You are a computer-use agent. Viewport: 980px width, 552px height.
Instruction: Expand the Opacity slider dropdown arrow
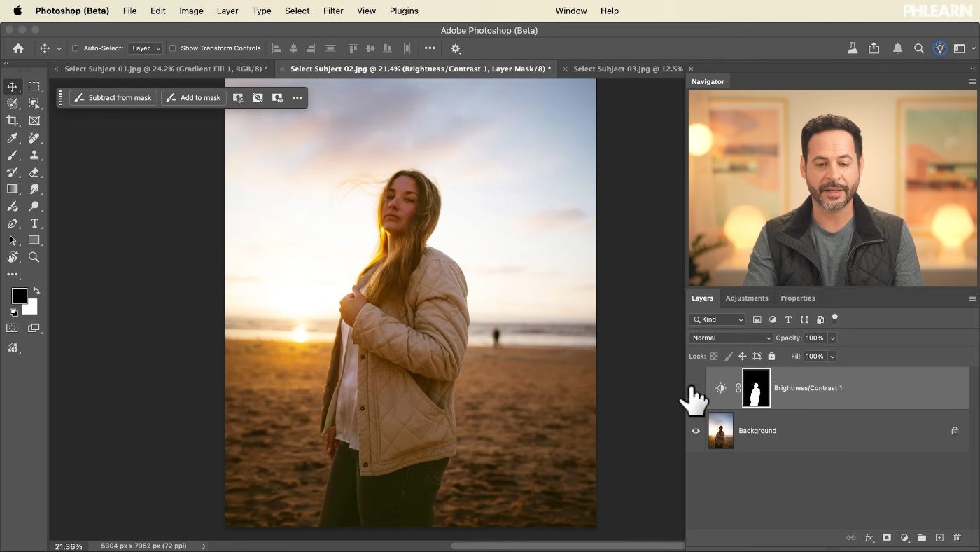coord(832,338)
